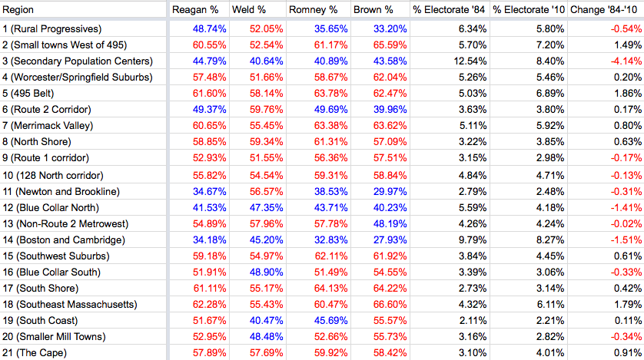
Task: Click the 12.54% electorate '84 cell
Action: [x=467, y=61]
